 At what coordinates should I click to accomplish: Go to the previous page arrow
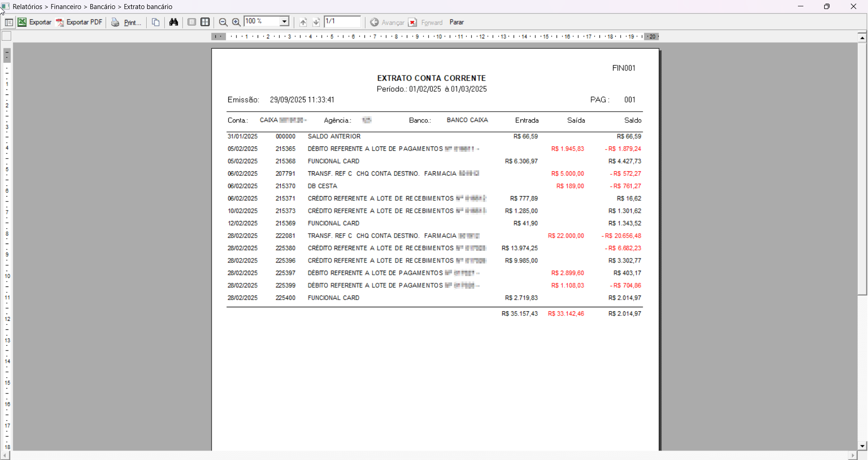(303, 23)
